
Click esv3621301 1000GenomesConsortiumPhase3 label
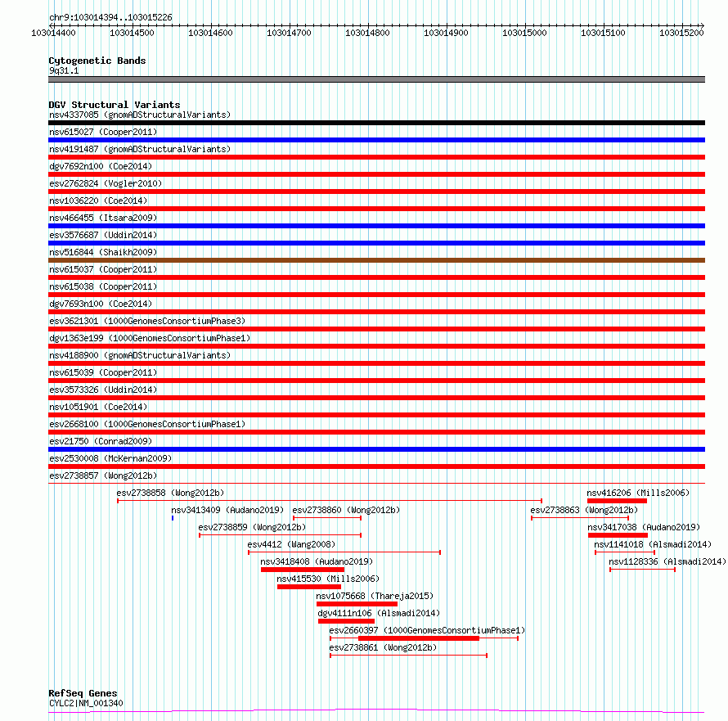147,321
